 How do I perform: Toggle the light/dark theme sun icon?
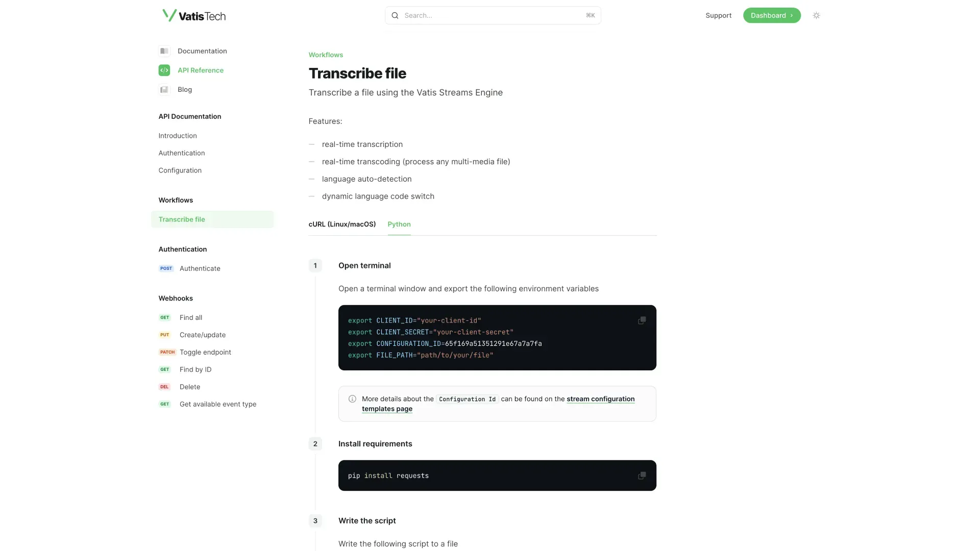pyautogui.click(x=816, y=16)
